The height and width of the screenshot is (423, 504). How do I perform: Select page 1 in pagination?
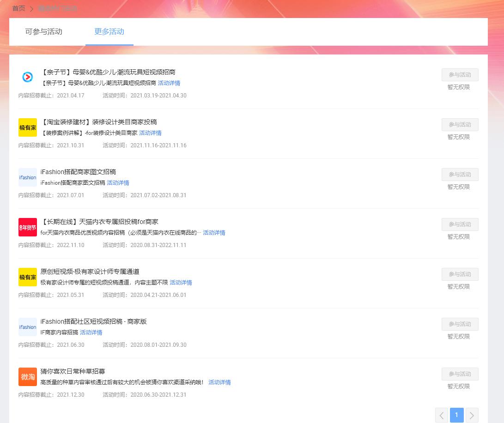pyautogui.click(x=457, y=415)
